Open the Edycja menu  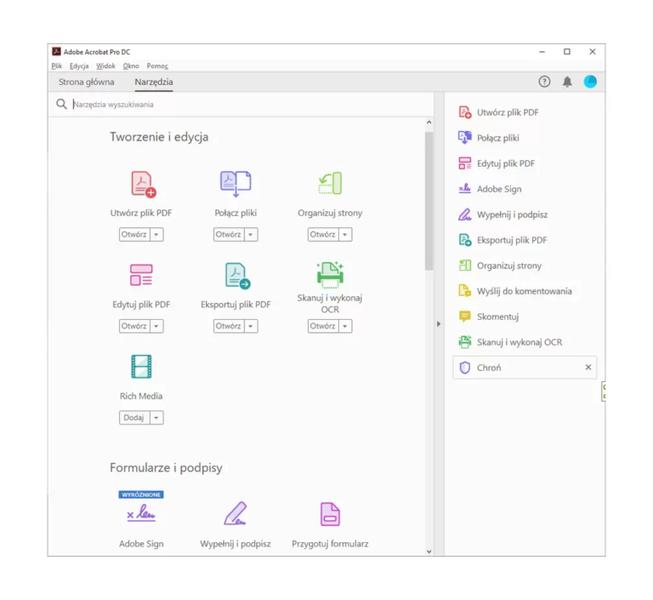click(x=79, y=66)
